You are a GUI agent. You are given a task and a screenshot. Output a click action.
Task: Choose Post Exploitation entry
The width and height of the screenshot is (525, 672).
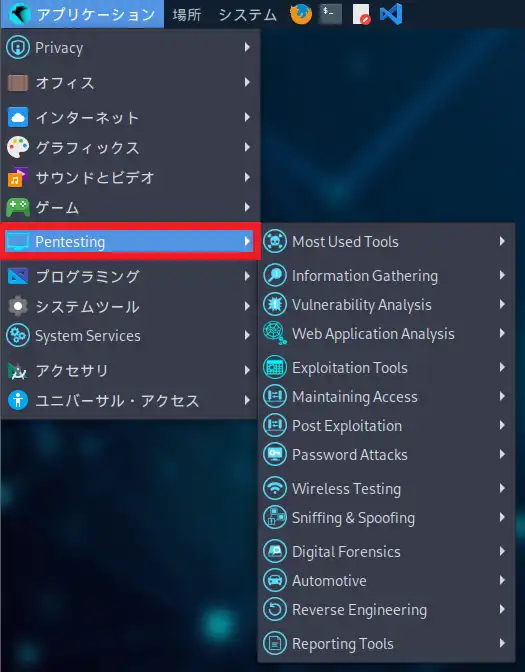385,426
